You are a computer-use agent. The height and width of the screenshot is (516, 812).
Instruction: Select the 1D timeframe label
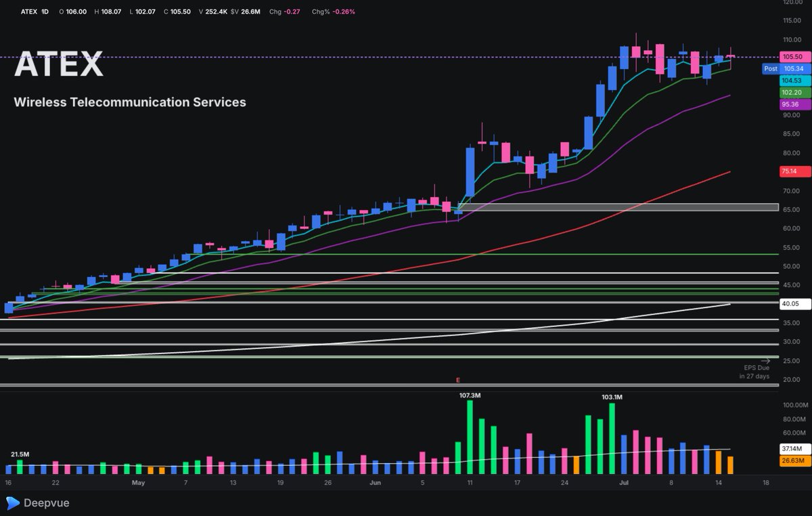45,12
